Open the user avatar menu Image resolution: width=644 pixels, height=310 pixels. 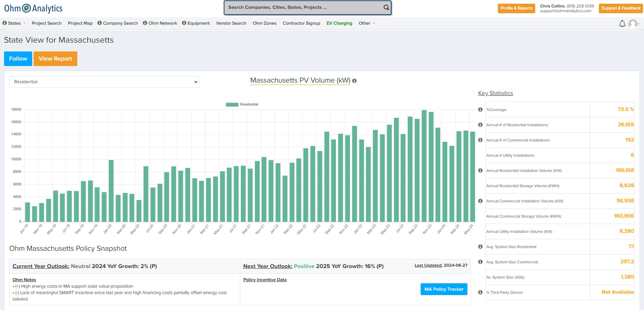coord(633,23)
